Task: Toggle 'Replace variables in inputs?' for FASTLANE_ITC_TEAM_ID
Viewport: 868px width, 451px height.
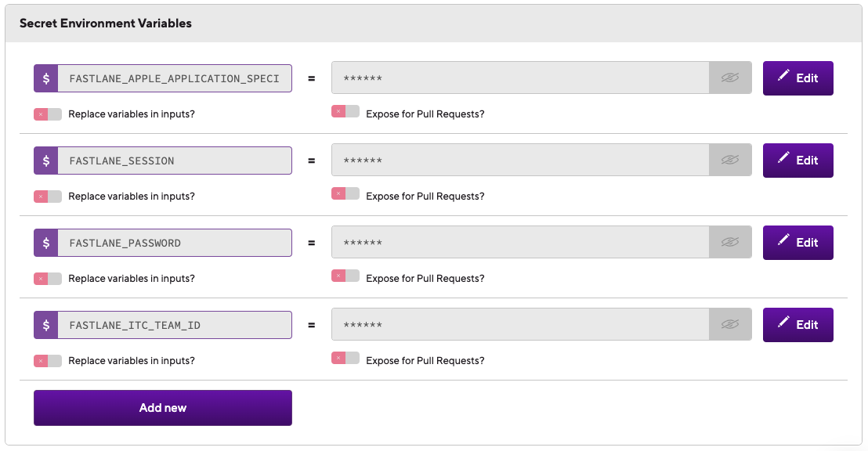Action: click(47, 361)
